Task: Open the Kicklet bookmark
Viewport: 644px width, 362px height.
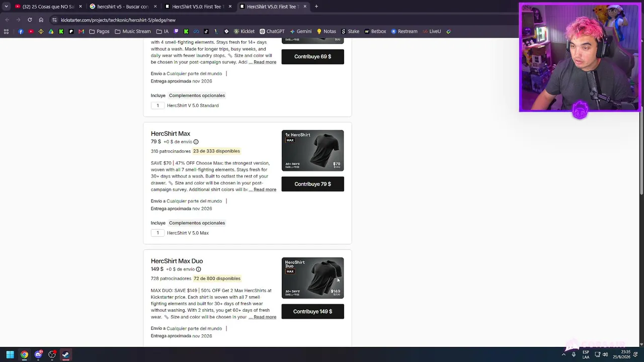Action: click(244, 31)
